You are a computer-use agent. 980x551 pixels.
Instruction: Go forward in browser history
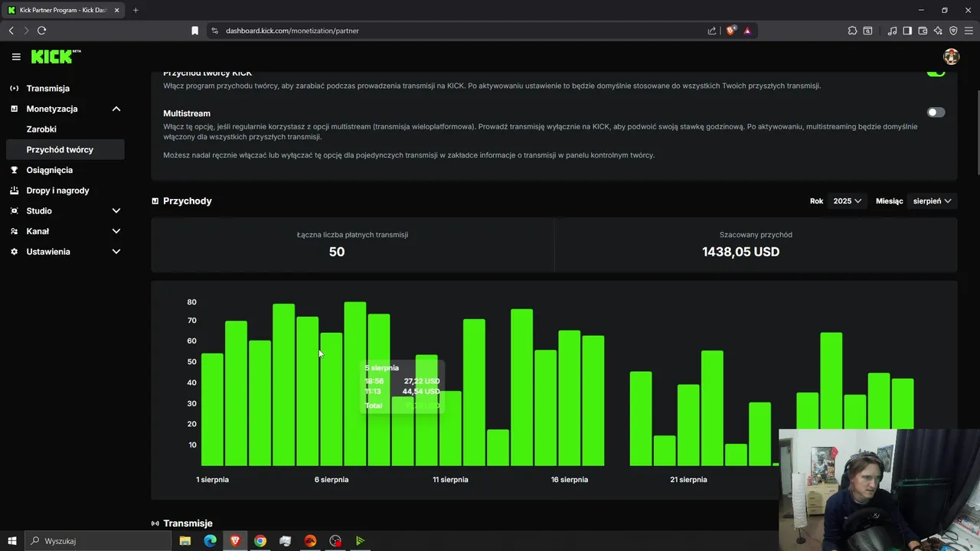26,31
